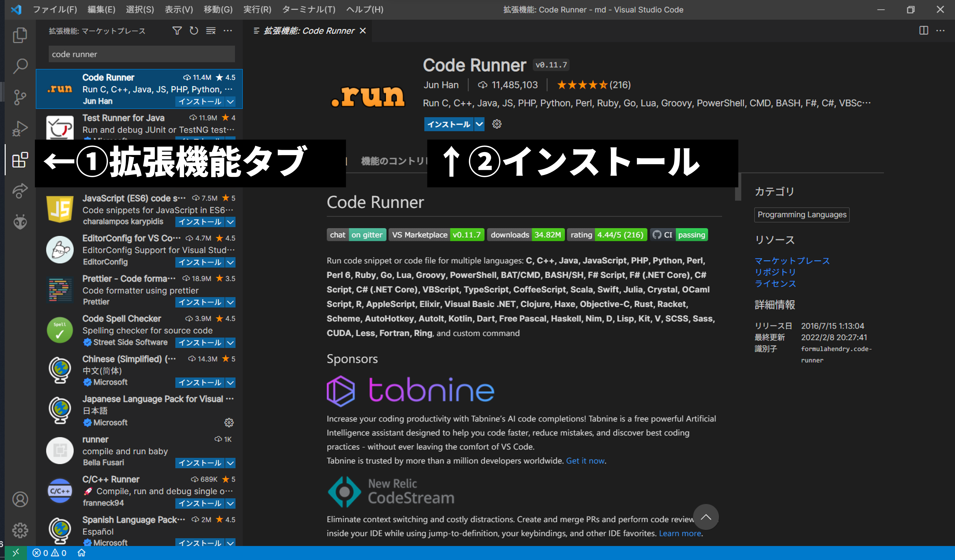
Task: Expand install dropdown for Prettier
Action: tap(230, 303)
